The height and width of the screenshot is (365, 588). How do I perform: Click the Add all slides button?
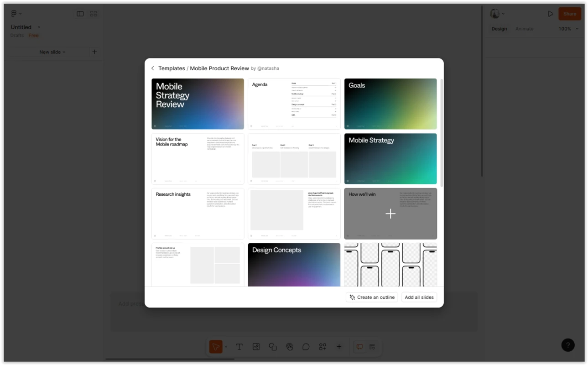click(419, 297)
